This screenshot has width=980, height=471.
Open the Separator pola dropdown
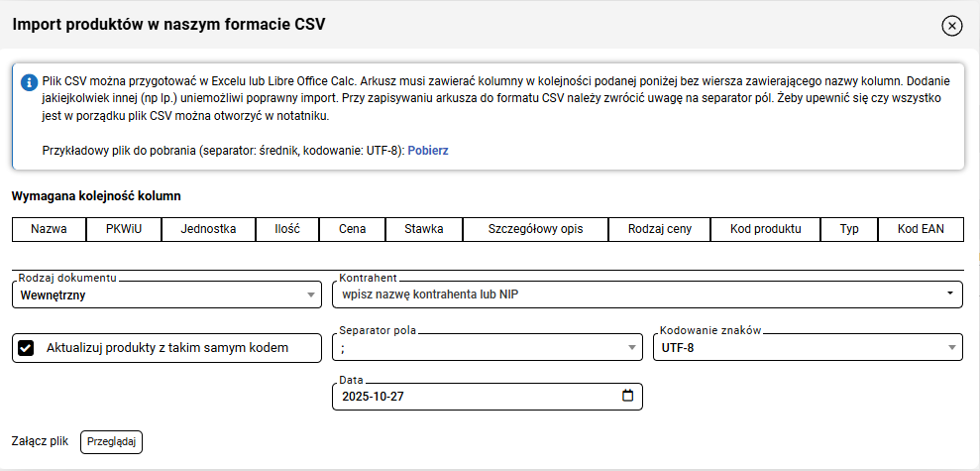pos(488,348)
